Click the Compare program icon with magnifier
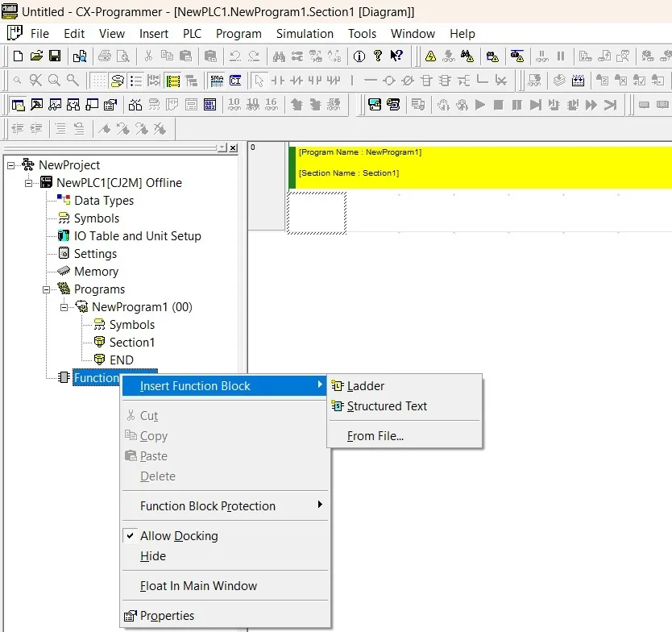This screenshot has height=632, width=672. pos(80,56)
